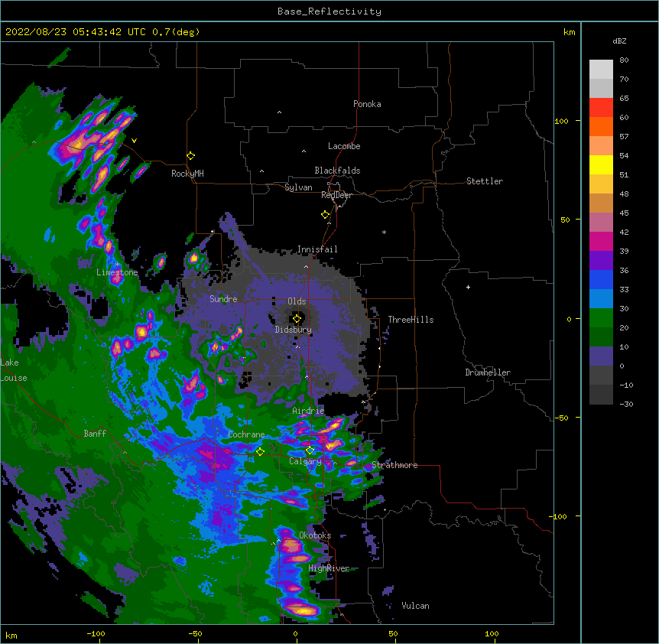Click the HighRiver town label
The height and width of the screenshot is (644, 659).
[x=329, y=568]
